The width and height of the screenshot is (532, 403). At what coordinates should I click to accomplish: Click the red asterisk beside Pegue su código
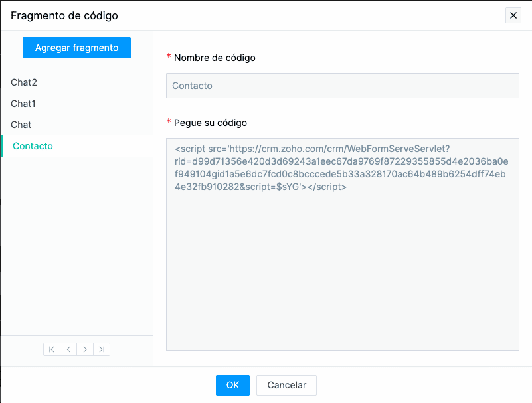pyautogui.click(x=169, y=121)
